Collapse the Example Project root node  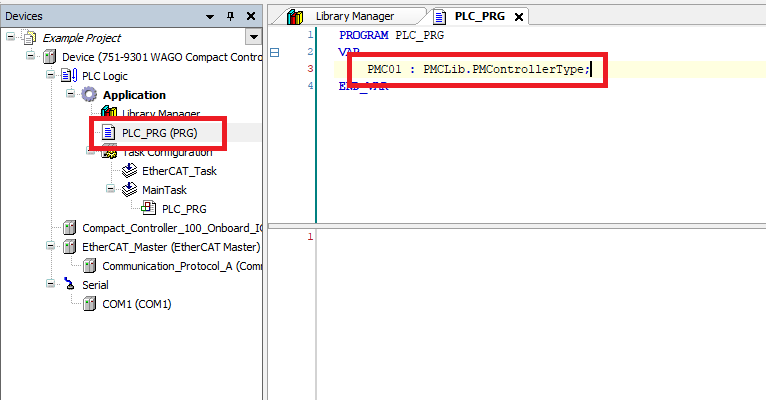tap(10, 38)
